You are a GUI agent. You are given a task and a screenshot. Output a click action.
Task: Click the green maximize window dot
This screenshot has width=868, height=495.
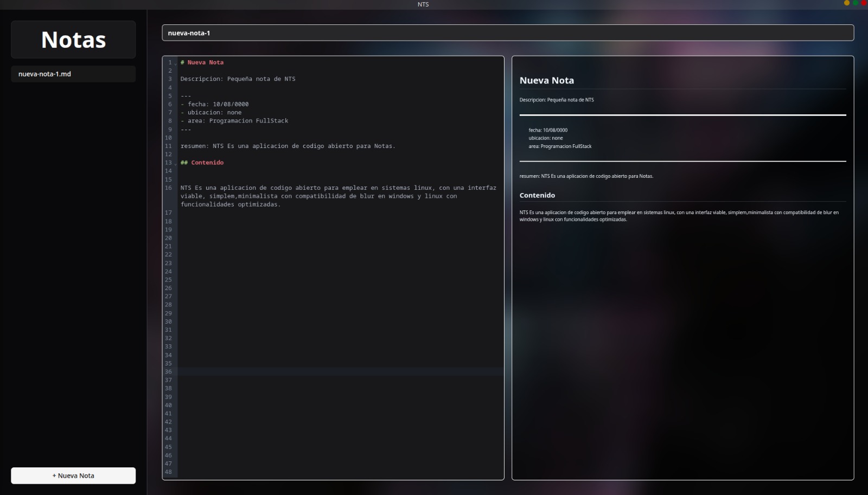pos(856,3)
